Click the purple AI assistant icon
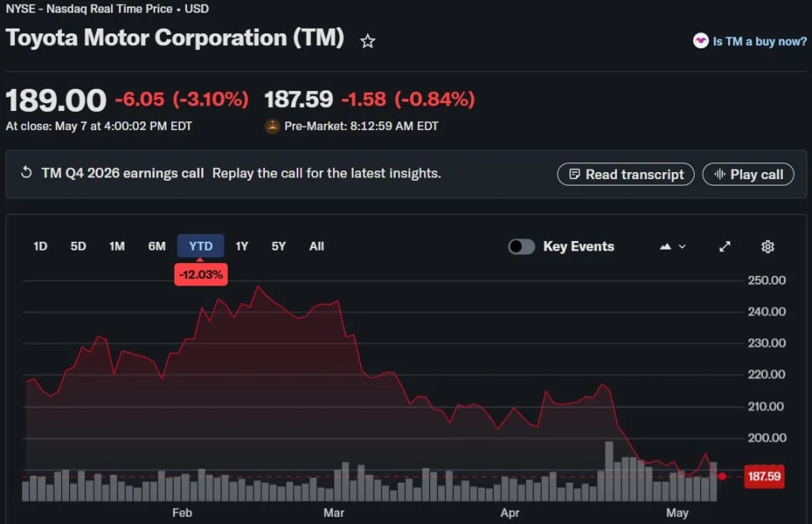Screen dimensions: 812x524 click(x=701, y=41)
